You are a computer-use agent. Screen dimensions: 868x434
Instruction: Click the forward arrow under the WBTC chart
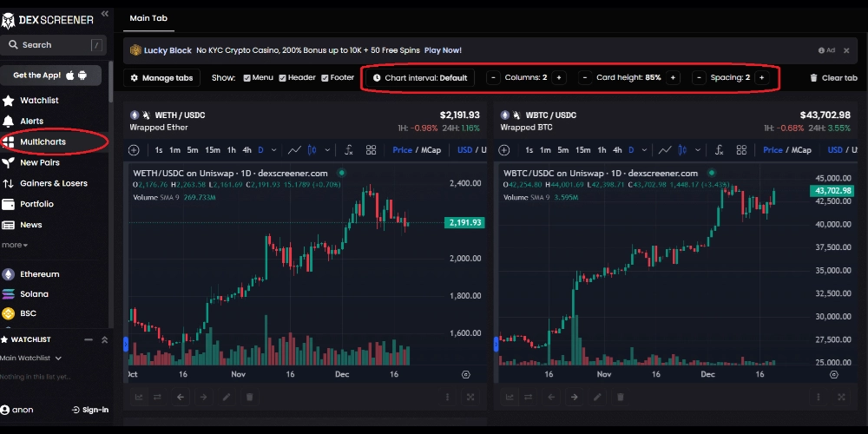(574, 397)
